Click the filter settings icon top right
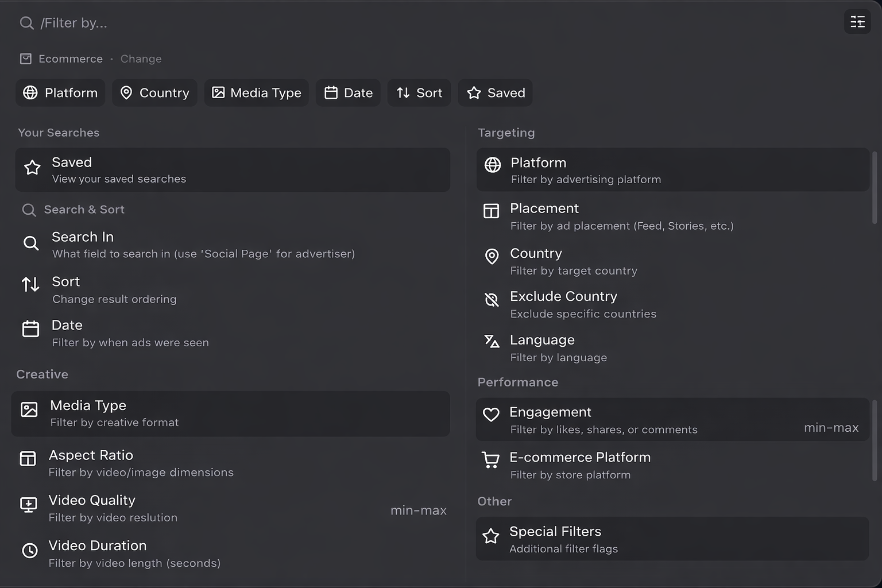882x588 pixels. 857,22
